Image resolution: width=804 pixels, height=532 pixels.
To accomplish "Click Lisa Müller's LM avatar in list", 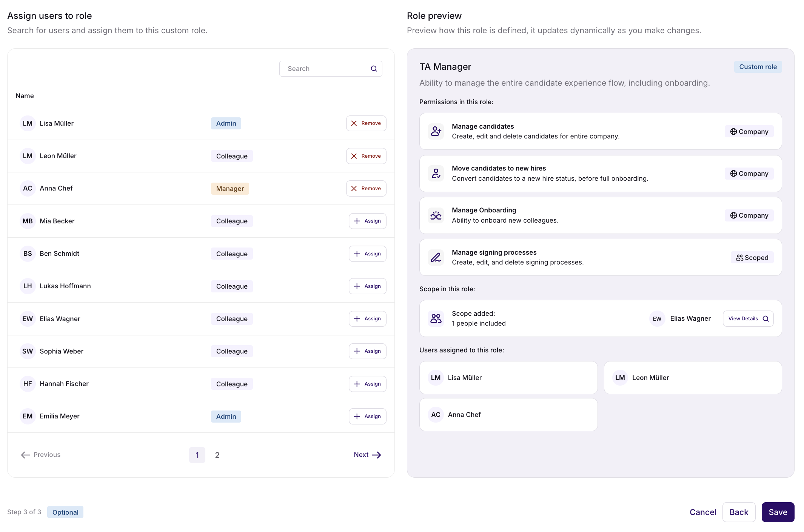I will point(28,123).
